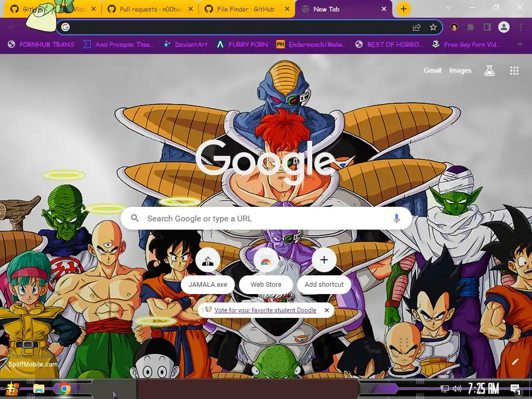Open the Chrome profile avatar menu
The width and height of the screenshot is (532, 399).
(504, 27)
